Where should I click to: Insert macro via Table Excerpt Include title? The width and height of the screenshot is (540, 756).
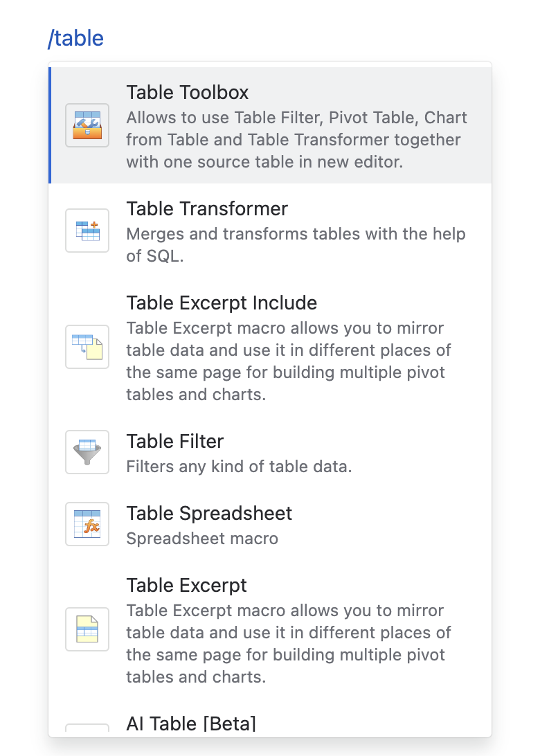[222, 303]
